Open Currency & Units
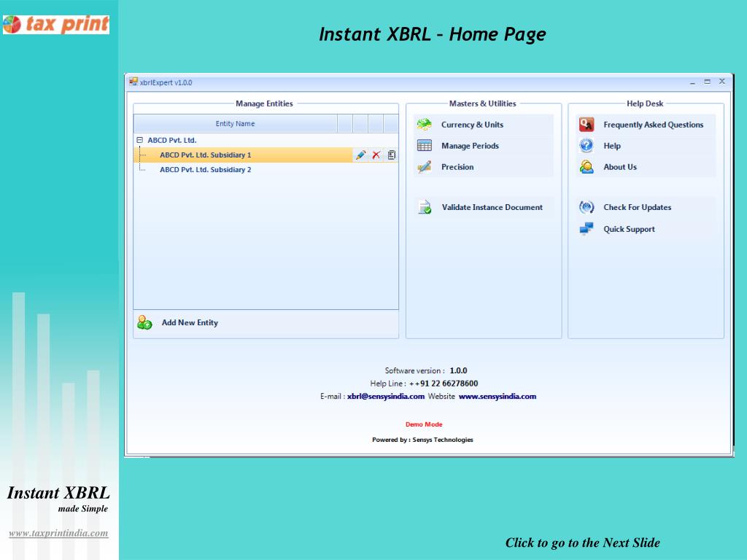 [x=472, y=125]
